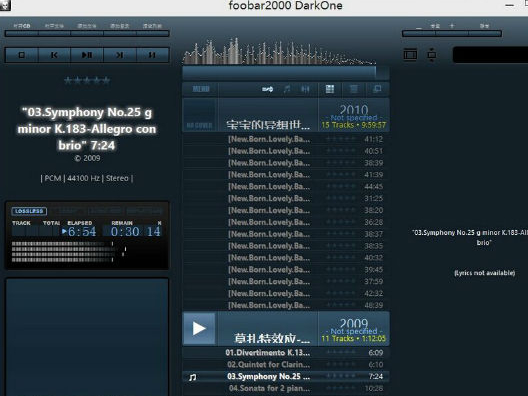Toggle play/pause in the transport bar

click(x=87, y=55)
